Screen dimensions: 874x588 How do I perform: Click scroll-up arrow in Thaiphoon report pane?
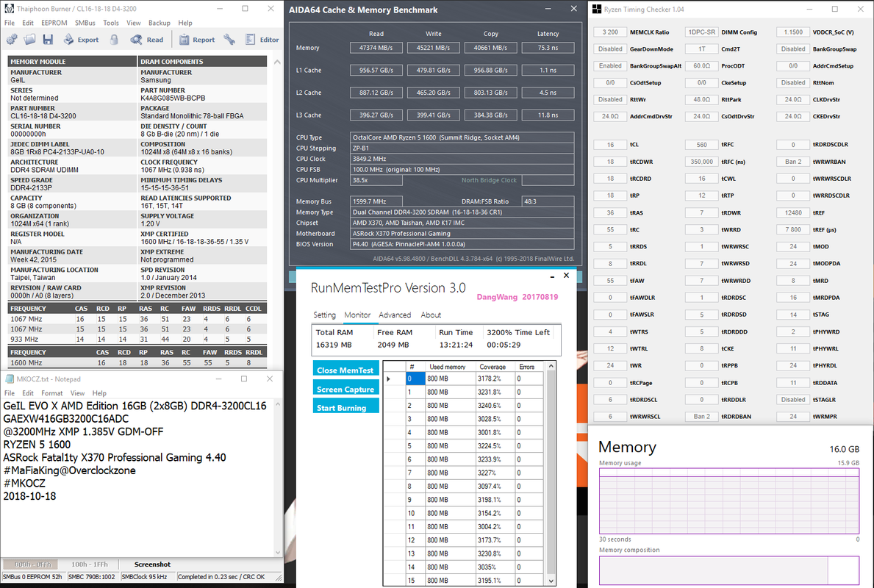(x=277, y=62)
